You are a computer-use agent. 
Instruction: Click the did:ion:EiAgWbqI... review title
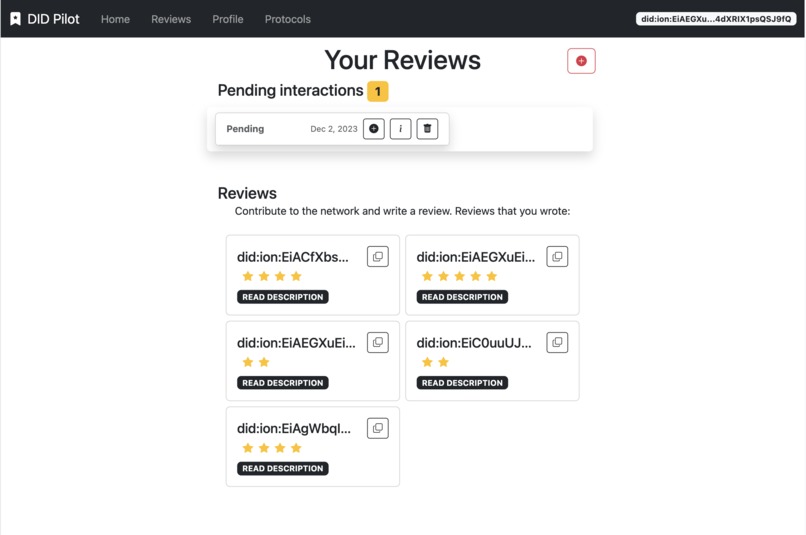coord(294,429)
